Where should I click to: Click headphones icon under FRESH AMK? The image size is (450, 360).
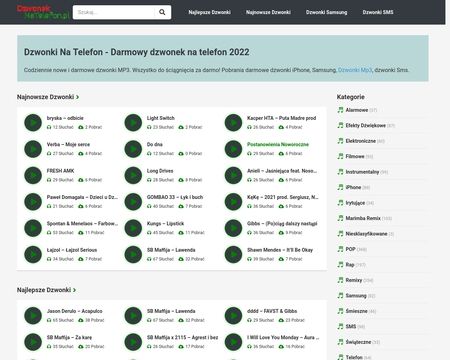pos(49,180)
